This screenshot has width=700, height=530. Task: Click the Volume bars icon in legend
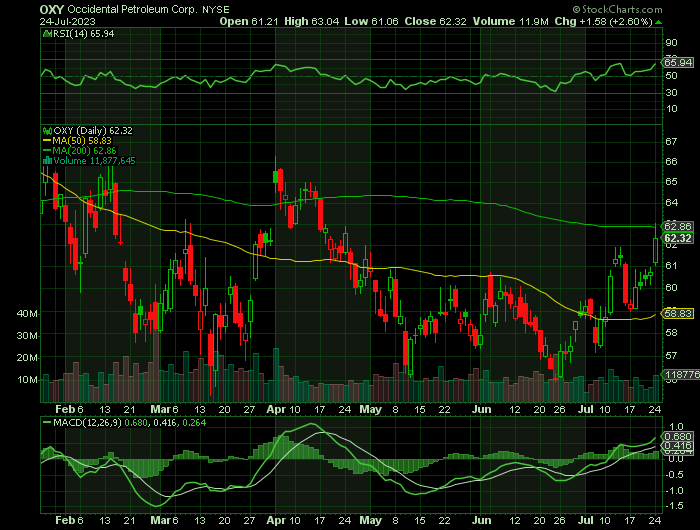(47, 161)
